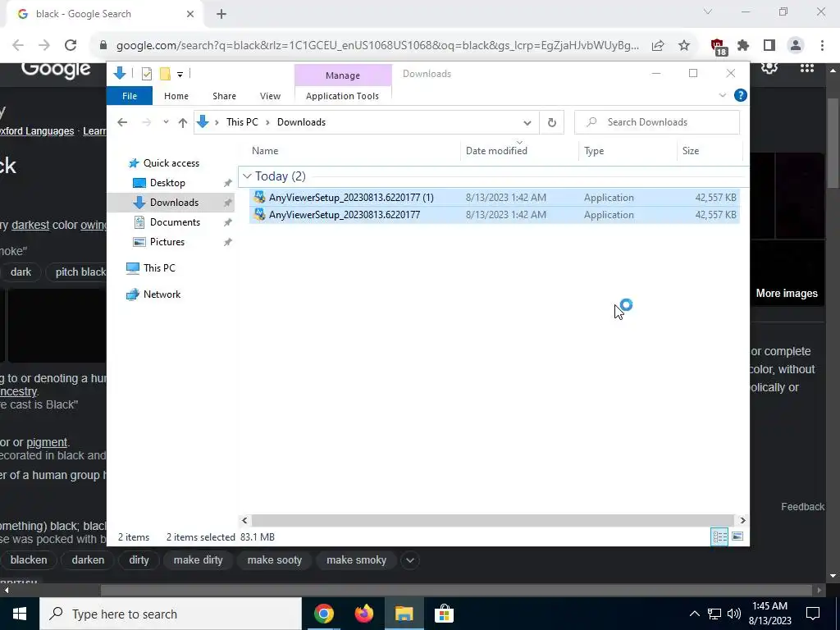Toggle Chrome side panel icon
840x630 pixels.
click(769, 46)
